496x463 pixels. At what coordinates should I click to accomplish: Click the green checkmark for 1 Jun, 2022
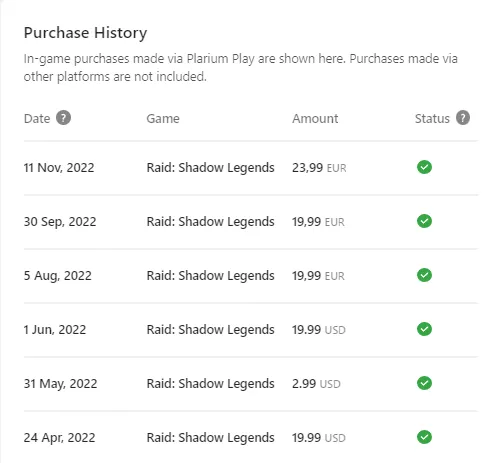[x=424, y=329]
